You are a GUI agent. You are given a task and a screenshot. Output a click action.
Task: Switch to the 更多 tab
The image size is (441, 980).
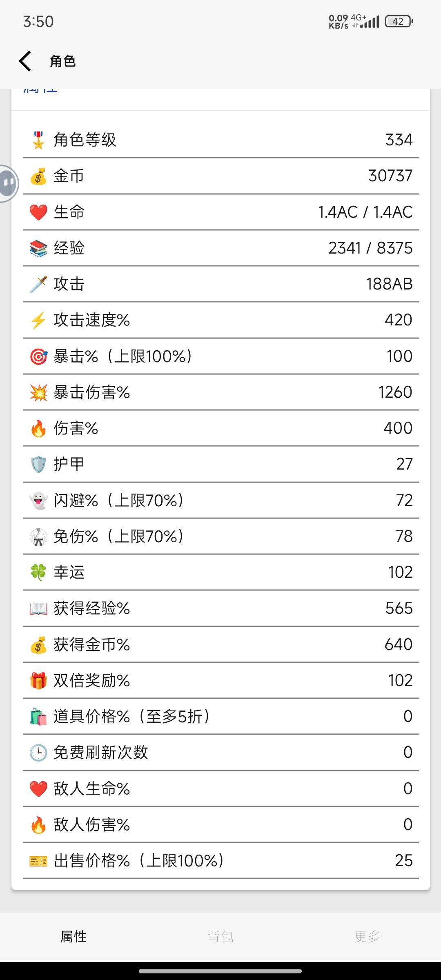[x=367, y=936]
